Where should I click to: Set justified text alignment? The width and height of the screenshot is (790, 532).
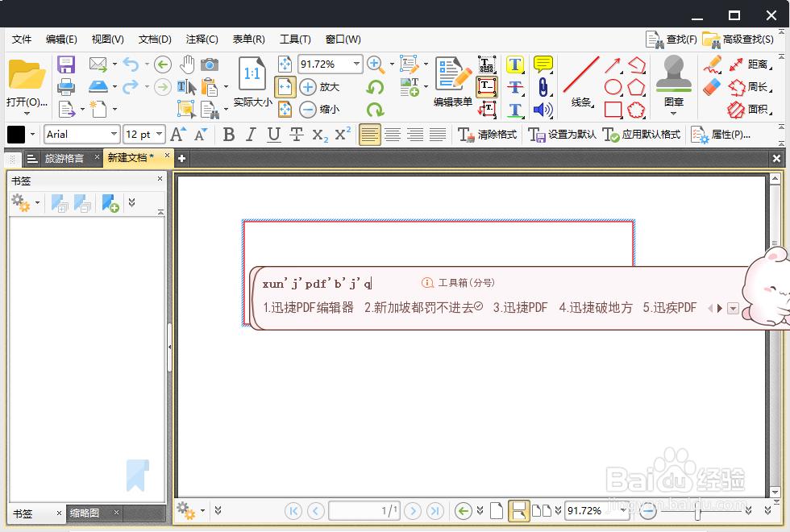pos(437,135)
